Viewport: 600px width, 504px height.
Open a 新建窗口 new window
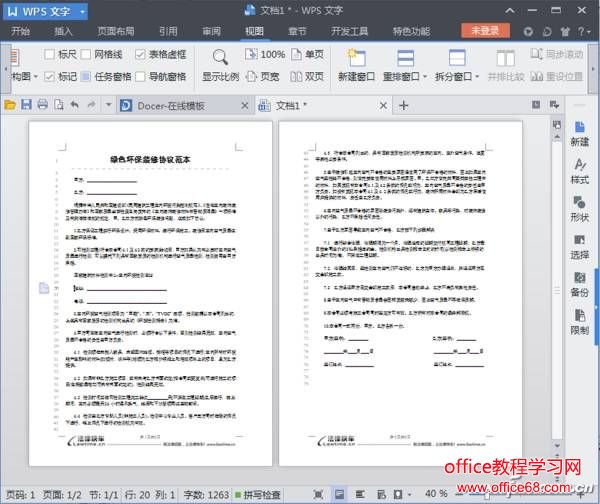(x=356, y=65)
